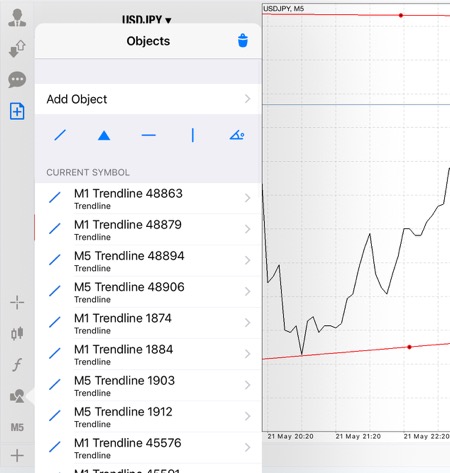Select the triangle shape tool icon
The height and width of the screenshot is (473, 450).
pos(104,135)
